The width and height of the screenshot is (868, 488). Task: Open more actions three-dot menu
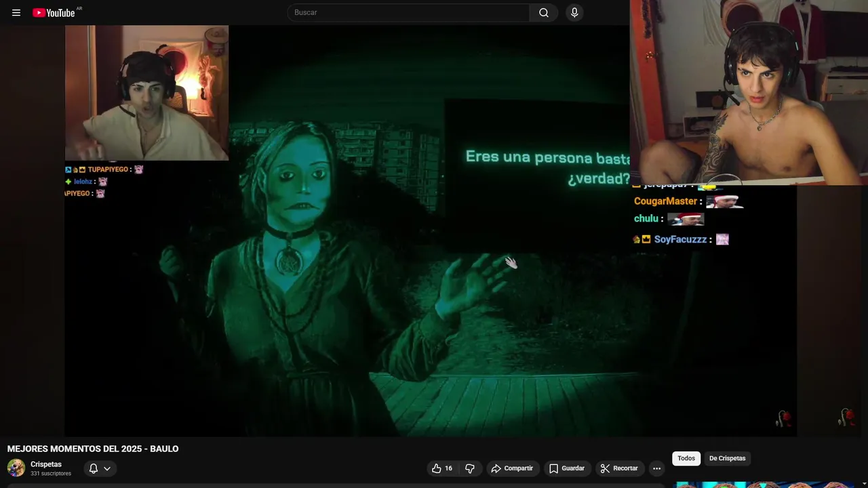(x=656, y=468)
